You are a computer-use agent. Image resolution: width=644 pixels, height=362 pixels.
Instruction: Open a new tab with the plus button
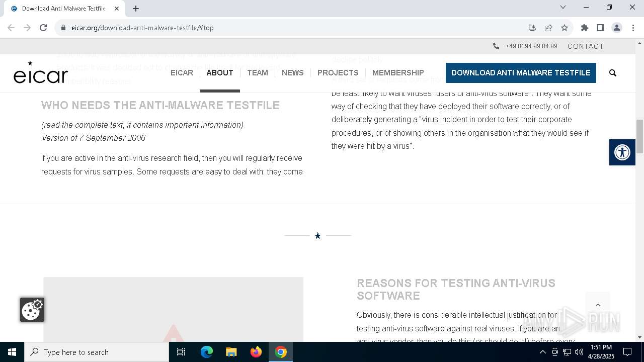click(x=136, y=8)
